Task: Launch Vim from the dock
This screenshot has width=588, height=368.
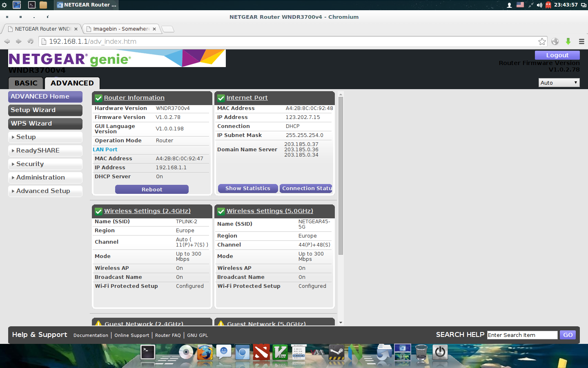Action: tap(281, 352)
